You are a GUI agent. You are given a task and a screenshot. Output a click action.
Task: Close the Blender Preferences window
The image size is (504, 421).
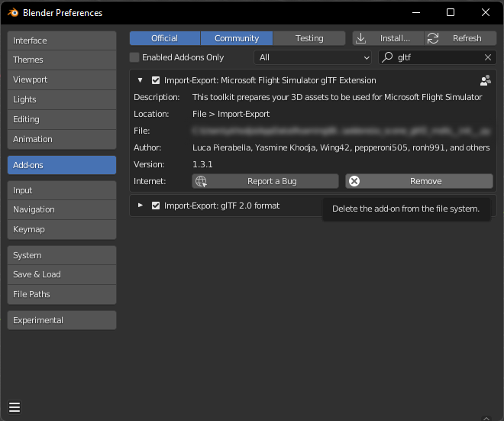pyautogui.click(x=486, y=12)
